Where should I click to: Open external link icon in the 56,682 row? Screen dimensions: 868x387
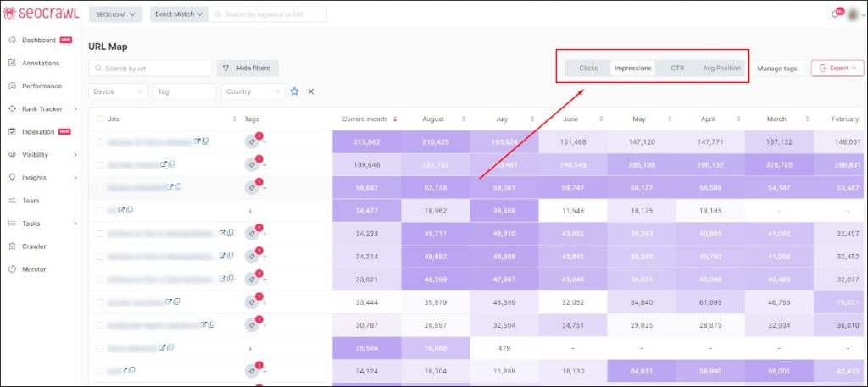tap(170, 187)
